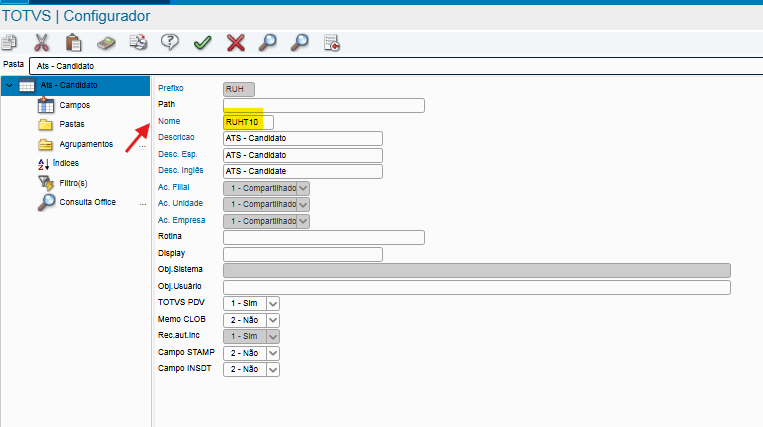Open Índices in the tree

tap(65, 163)
